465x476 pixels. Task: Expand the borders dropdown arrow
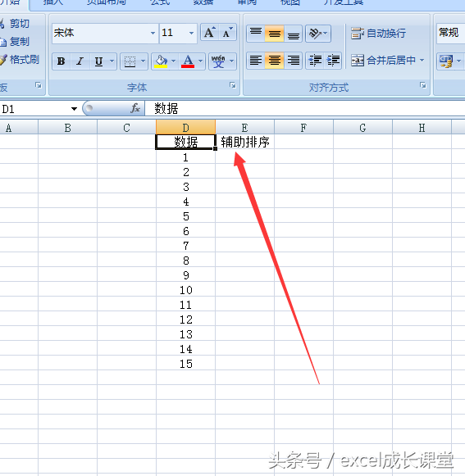tap(144, 61)
